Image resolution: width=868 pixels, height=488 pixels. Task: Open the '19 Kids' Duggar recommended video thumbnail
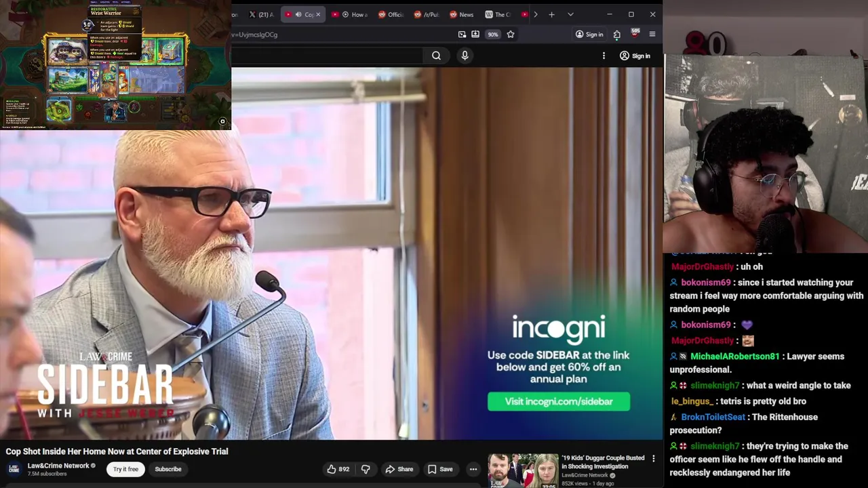(x=523, y=471)
